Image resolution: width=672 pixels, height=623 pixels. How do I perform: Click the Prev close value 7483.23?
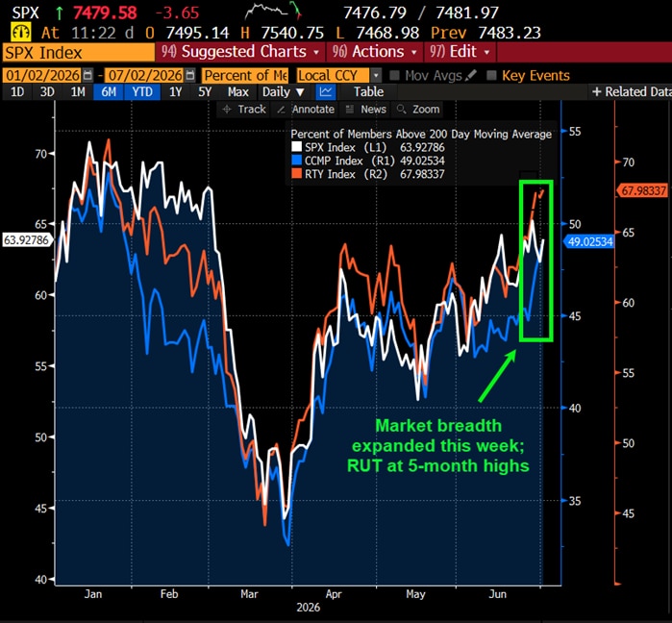pos(510,33)
